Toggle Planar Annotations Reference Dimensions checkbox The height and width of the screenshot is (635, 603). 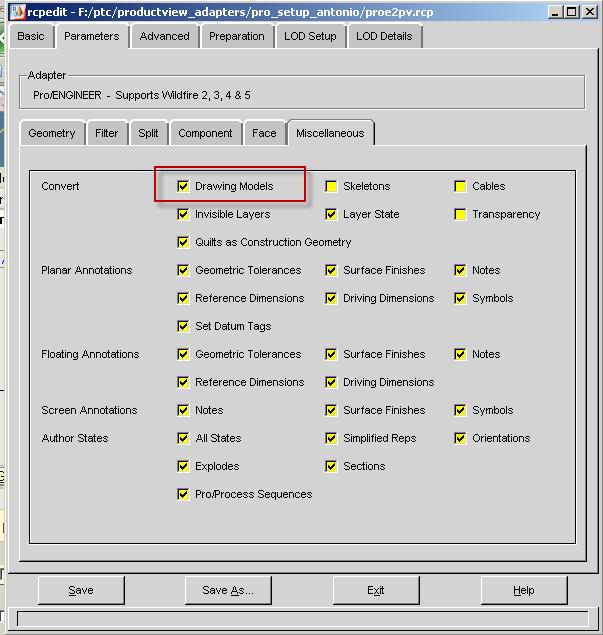click(183, 298)
